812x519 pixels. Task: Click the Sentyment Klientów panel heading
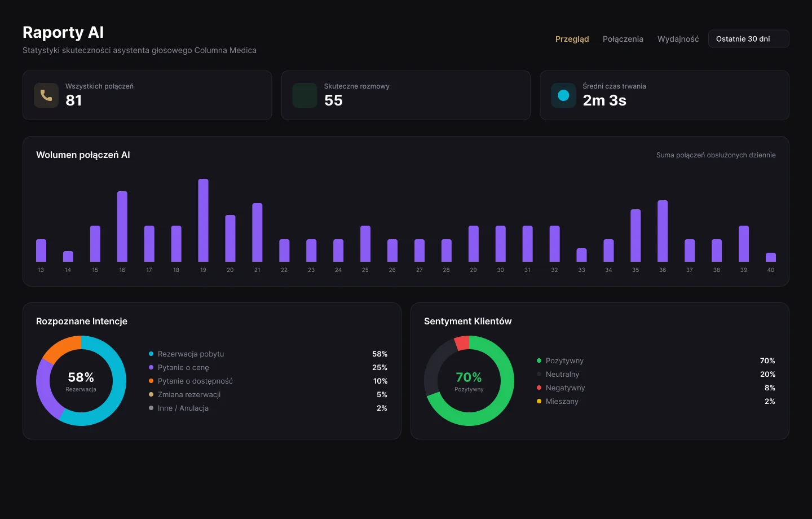click(x=468, y=321)
